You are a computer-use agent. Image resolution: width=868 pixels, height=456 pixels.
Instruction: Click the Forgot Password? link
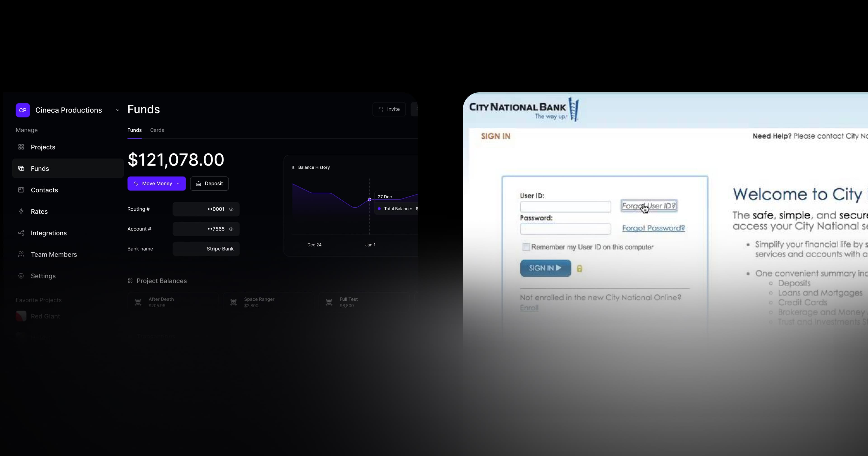click(x=653, y=228)
